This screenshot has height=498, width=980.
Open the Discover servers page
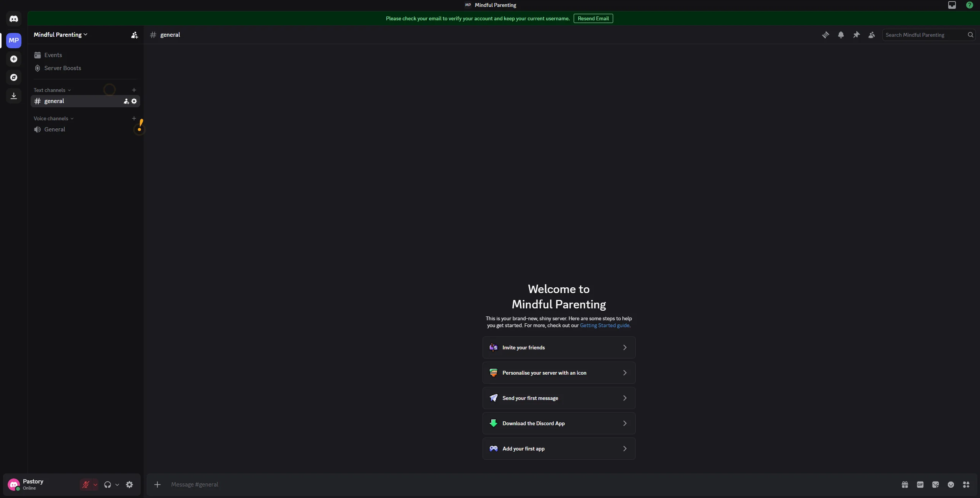[14, 77]
